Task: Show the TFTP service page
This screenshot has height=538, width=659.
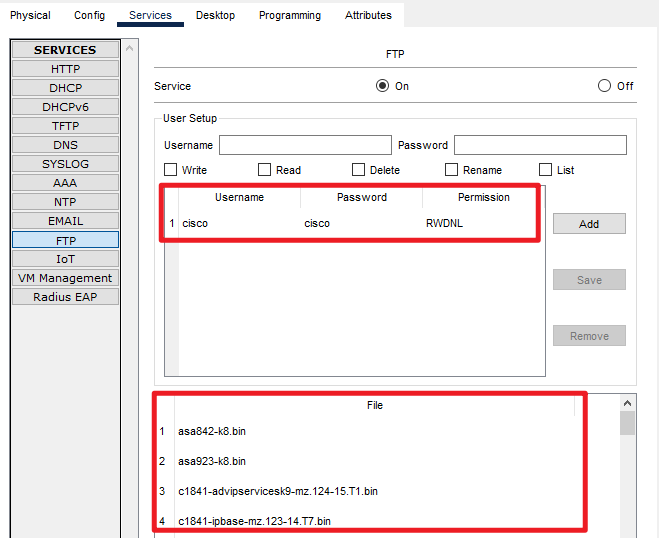Action: tap(65, 126)
